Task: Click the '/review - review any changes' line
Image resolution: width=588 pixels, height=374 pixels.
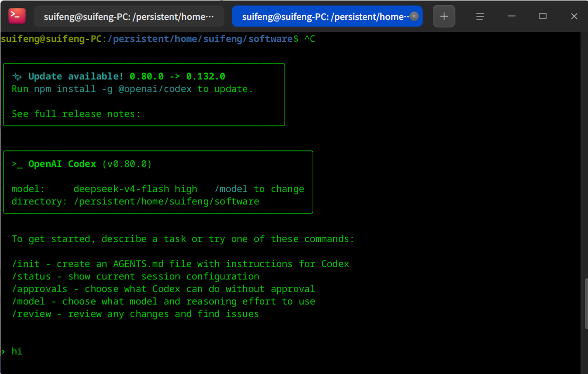Action: tap(136, 314)
